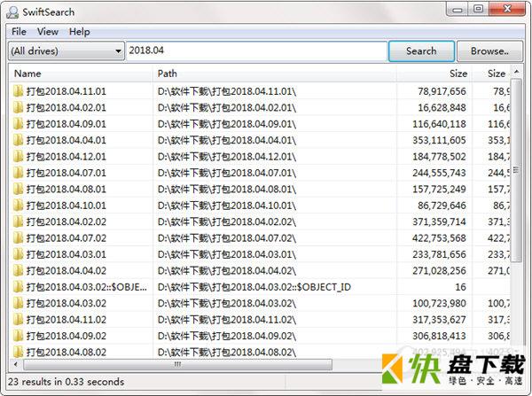
Task: Open the Help menu
Action: 80,32
